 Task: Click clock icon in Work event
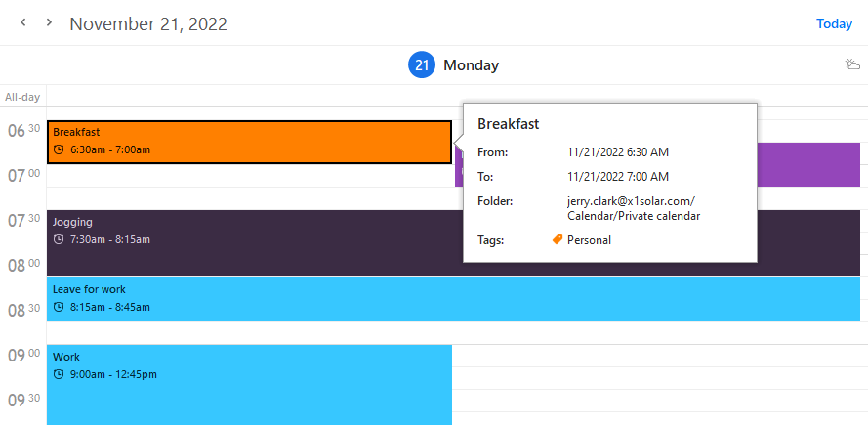[60, 374]
